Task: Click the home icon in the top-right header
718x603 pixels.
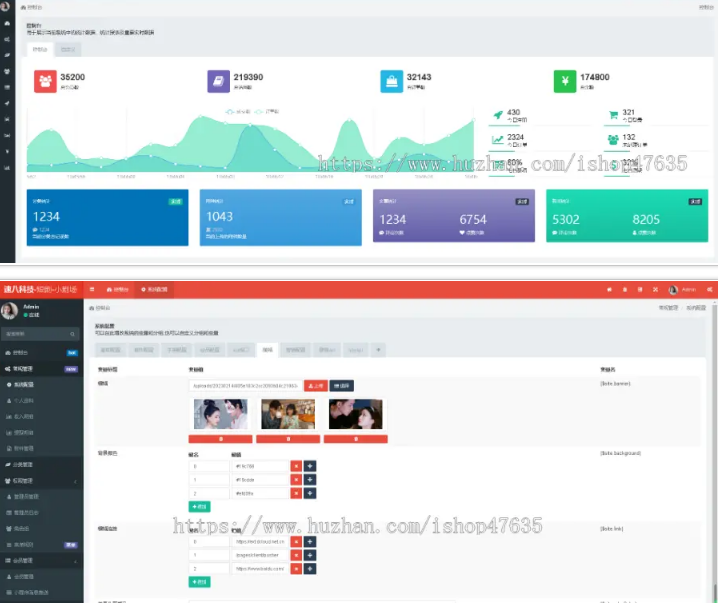Action: 610,290
